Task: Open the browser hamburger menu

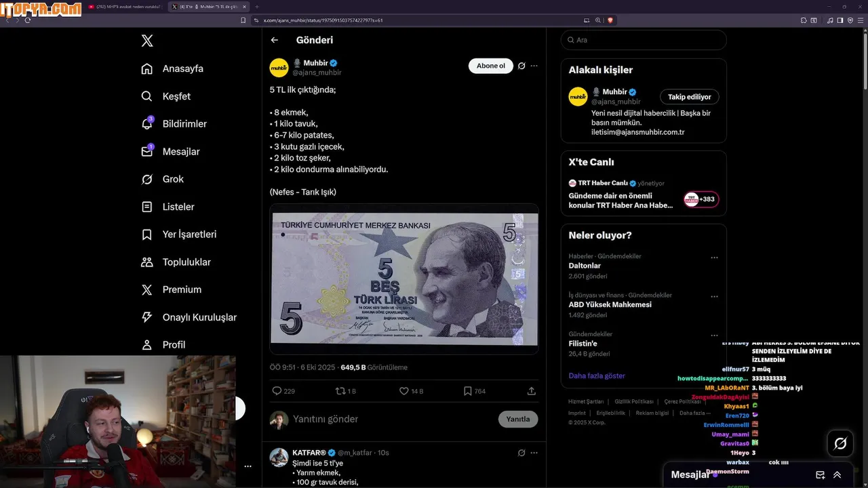Action: point(861,20)
